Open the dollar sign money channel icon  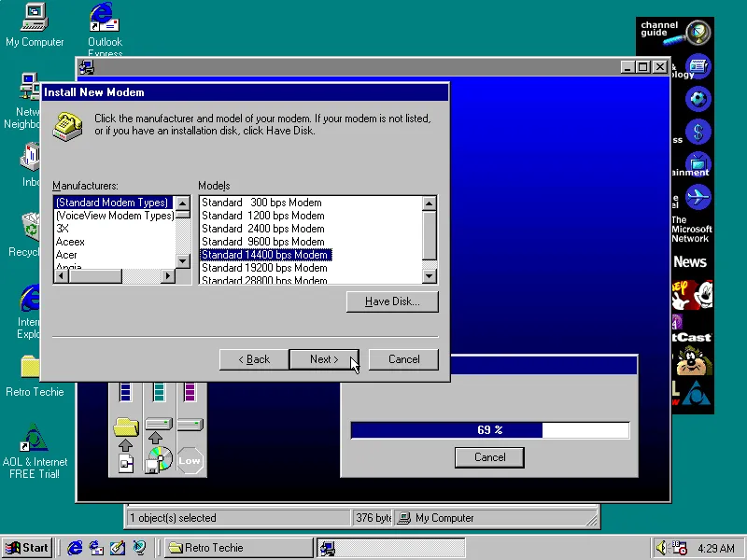698,132
